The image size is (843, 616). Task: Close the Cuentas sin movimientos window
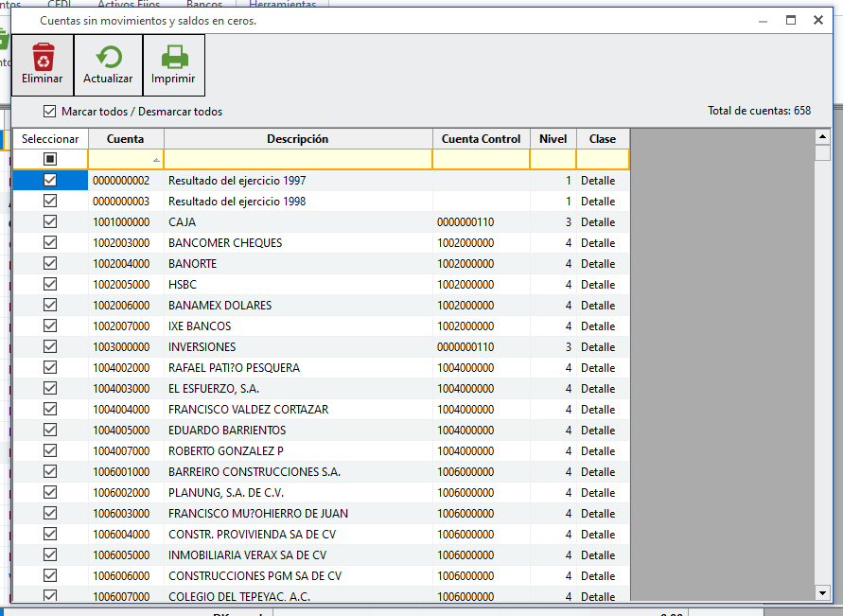(x=817, y=20)
